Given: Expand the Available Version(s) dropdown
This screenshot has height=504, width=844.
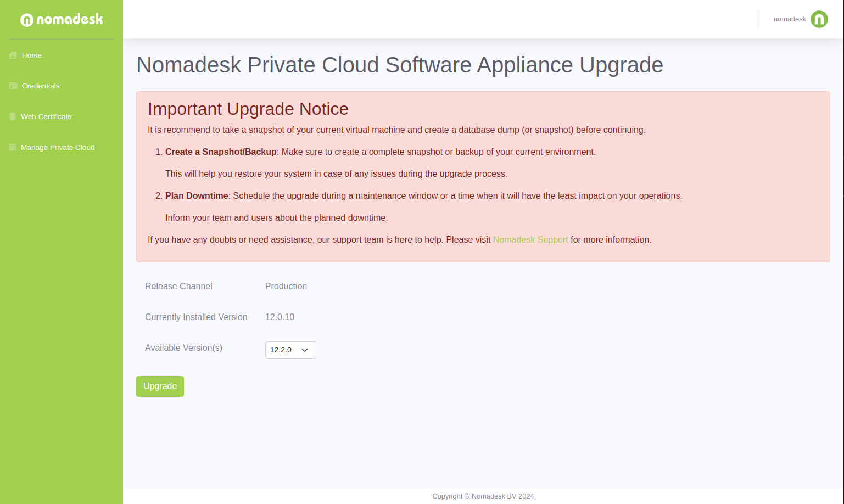Looking at the screenshot, I should 290,350.
